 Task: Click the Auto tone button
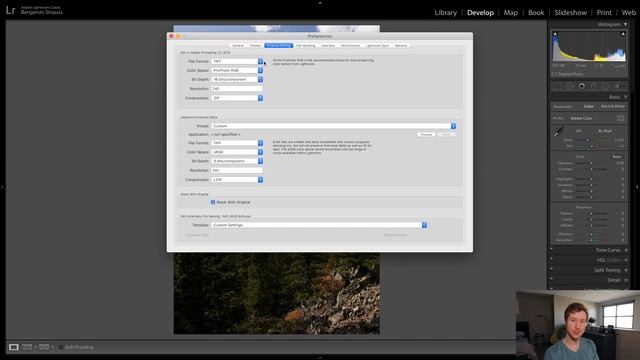617,157
